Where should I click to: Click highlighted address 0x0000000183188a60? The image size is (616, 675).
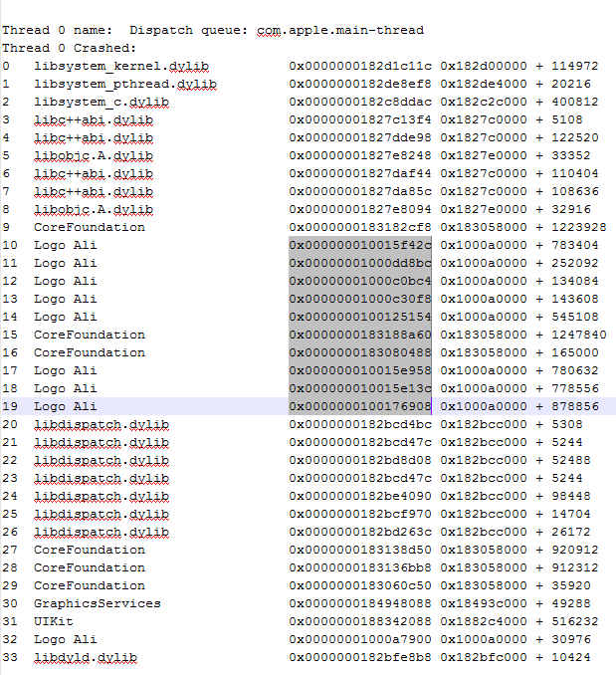click(x=360, y=335)
